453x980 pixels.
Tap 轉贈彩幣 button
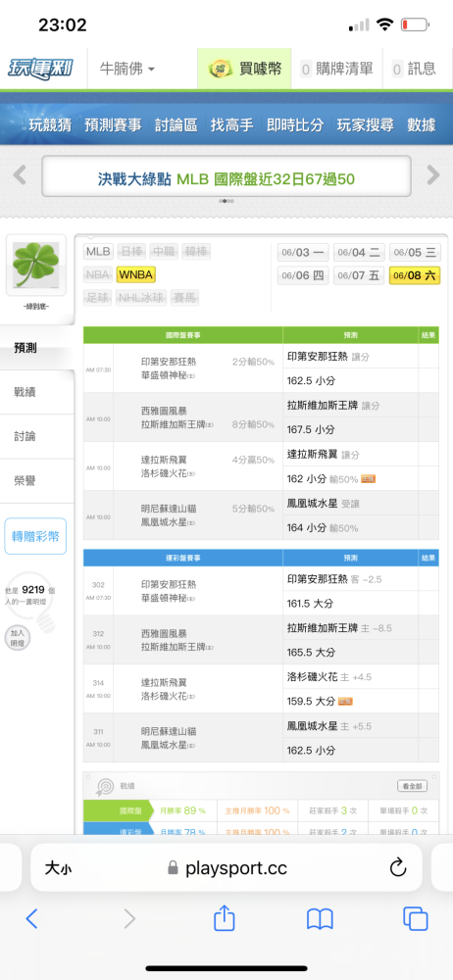35,536
